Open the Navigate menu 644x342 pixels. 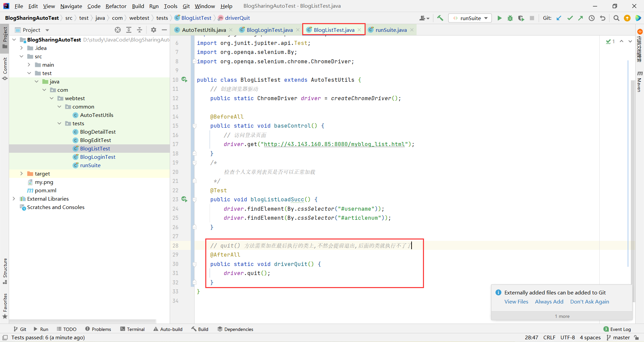(71, 6)
